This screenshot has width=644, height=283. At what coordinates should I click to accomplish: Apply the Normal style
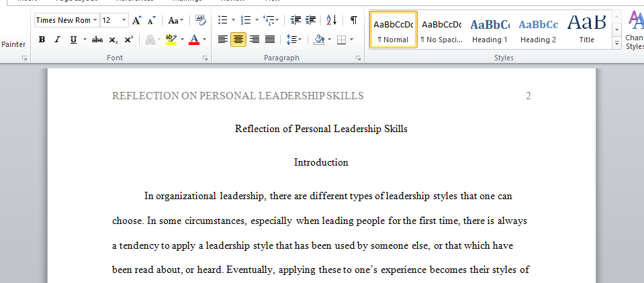(393, 30)
